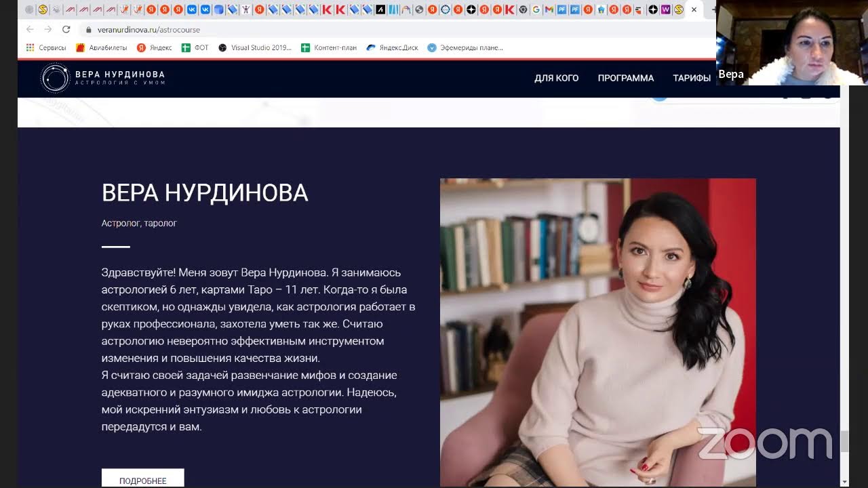This screenshot has height=488, width=868.
Task: Open the Сервисы apps bookmark
Action: 46,47
